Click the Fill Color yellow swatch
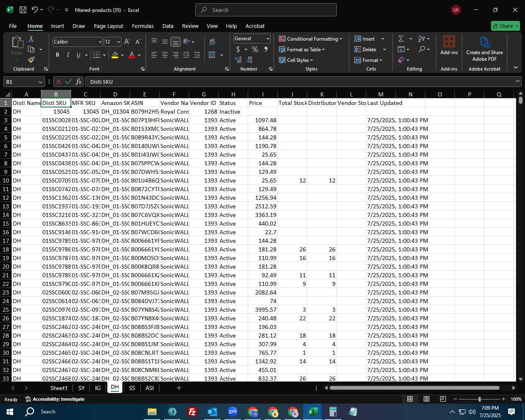The width and height of the screenshot is (525, 420). pos(115,55)
